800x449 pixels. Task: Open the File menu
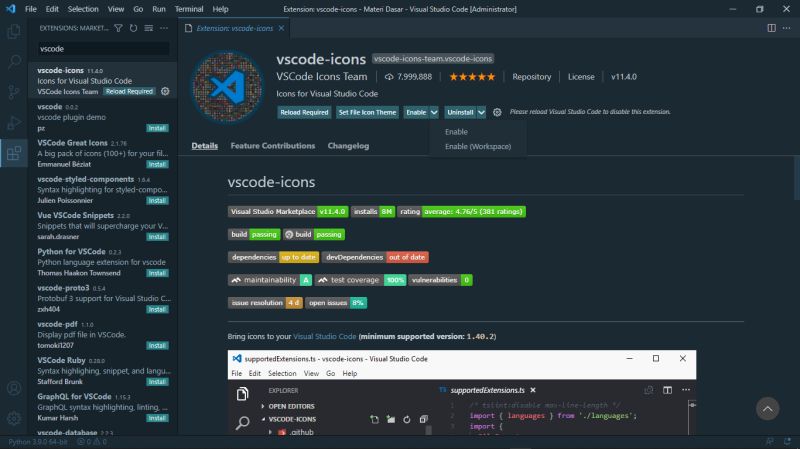tap(31, 9)
